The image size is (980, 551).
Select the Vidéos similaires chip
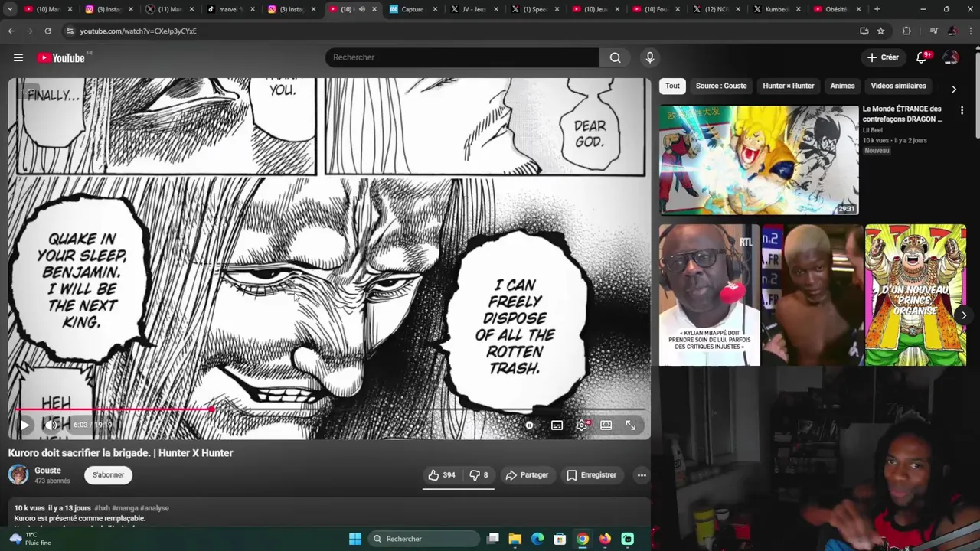point(898,86)
